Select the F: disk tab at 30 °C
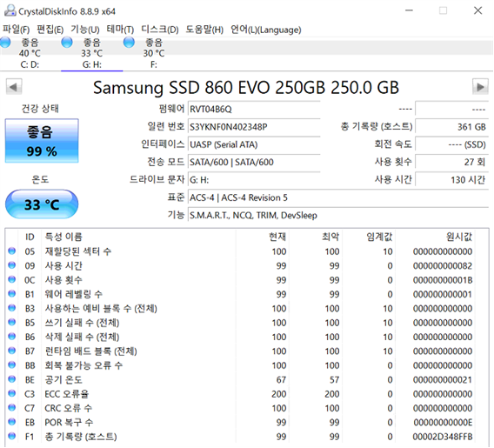Screen dimensions: 494x448 pyautogui.click(x=154, y=54)
